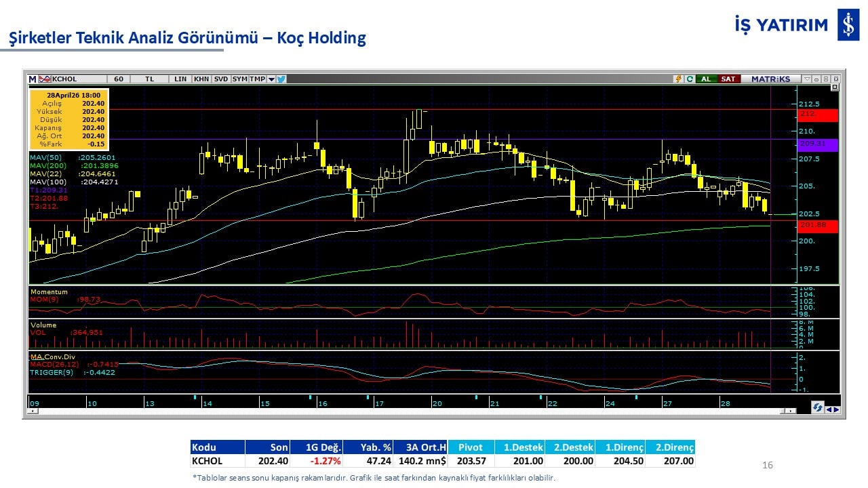Toggle LIN linear scale mode
The height and width of the screenshot is (488, 868).
(180, 79)
